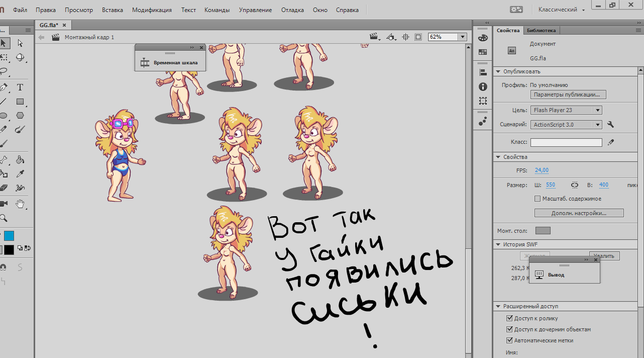Click the Center Stage crosshair icon
This screenshot has height=358, width=644.
pyautogui.click(x=405, y=37)
